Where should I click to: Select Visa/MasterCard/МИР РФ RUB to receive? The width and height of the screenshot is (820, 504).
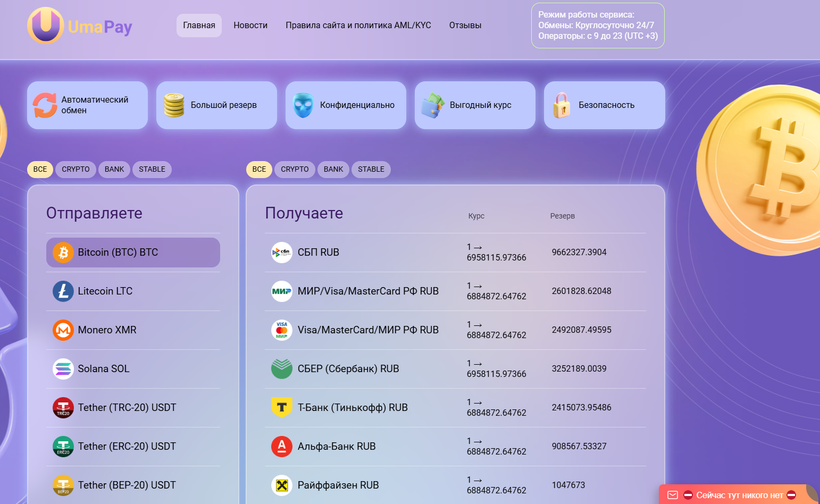click(455, 330)
